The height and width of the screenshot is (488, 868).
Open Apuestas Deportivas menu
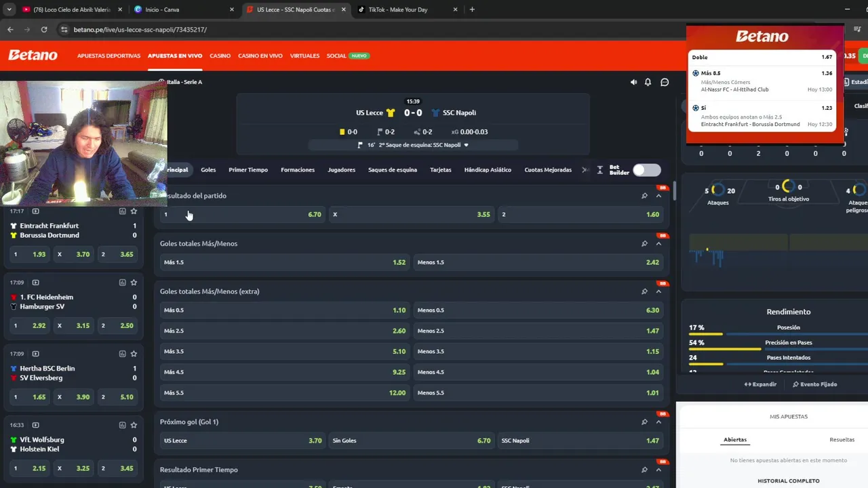point(108,56)
